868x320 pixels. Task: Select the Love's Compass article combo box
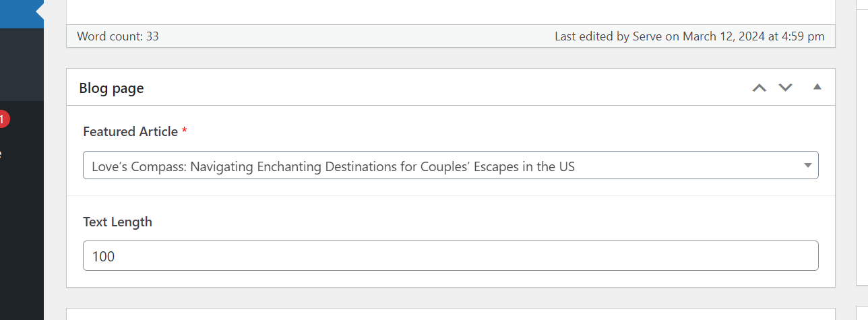point(450,165)
